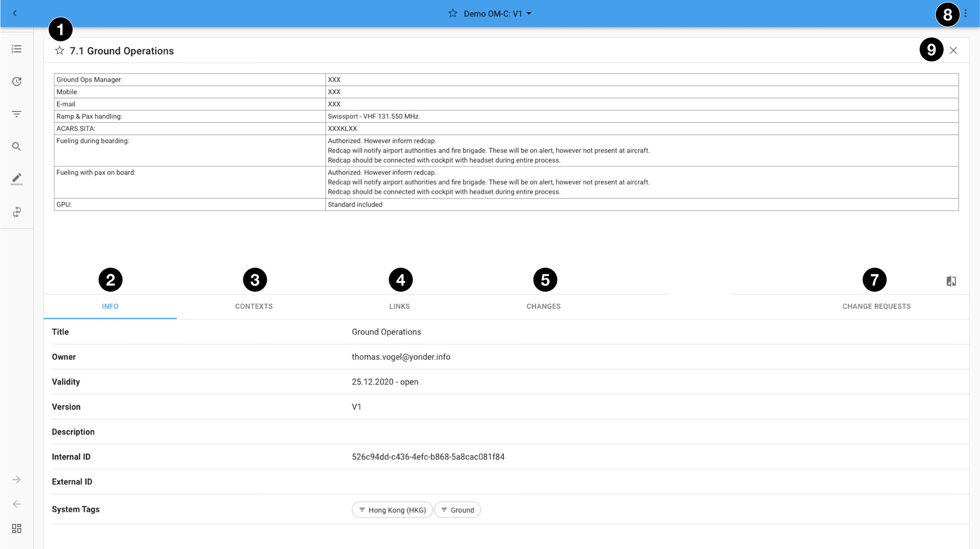
Task: Click the External ID row label
Action: (72, 482)
